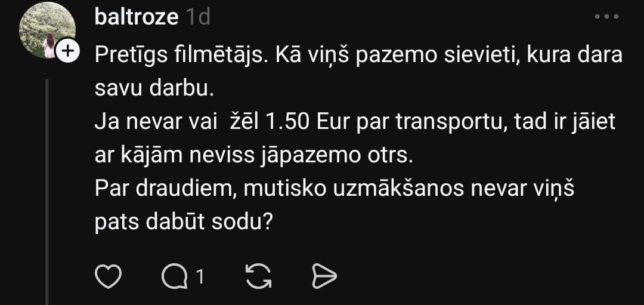Click the line "ar kājām neviss jāpazemo otrs."

(x=253, y=156)
